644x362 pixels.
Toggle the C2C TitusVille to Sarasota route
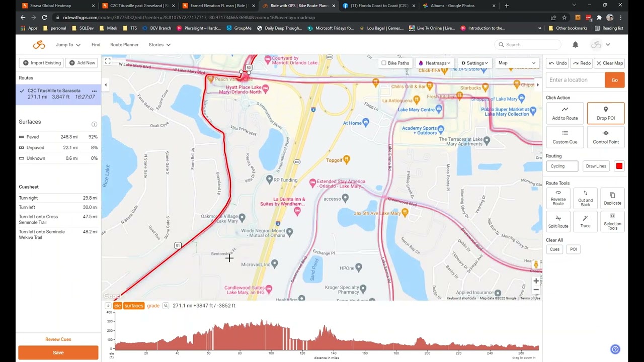click(x=58, y=94)
